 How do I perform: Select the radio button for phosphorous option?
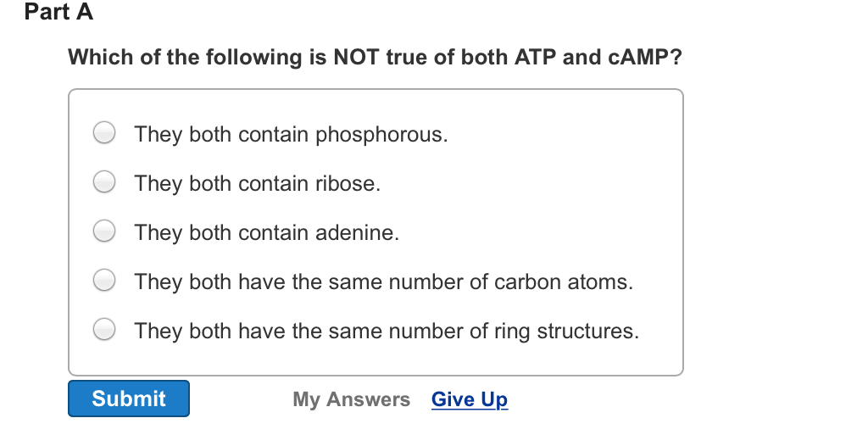click(x=104, y=134)
